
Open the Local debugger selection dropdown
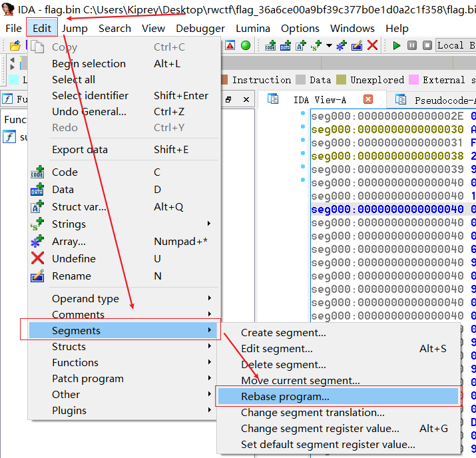coord(455,45)
